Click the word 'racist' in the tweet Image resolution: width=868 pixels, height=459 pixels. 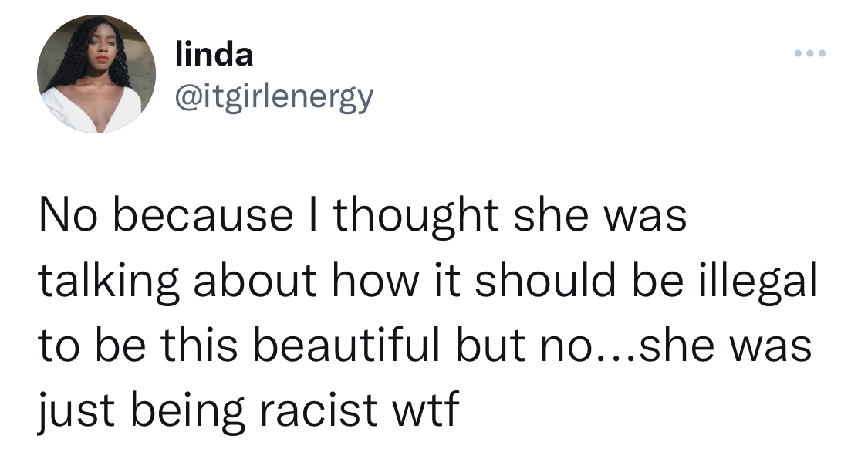point(318,410)
